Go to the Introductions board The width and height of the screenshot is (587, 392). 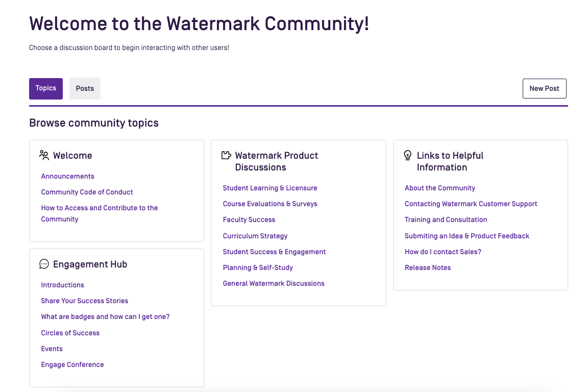point(62,285)
